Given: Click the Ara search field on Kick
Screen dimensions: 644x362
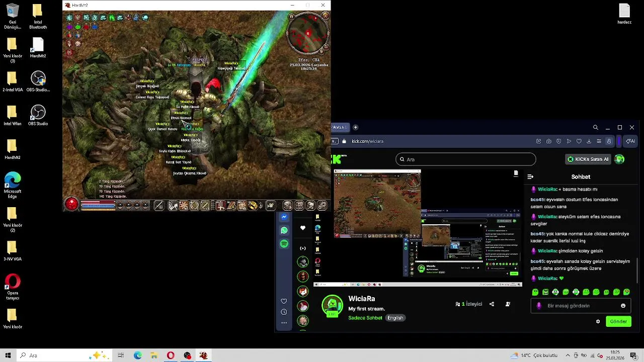Looking at the screenshot, I should (466, 159).
